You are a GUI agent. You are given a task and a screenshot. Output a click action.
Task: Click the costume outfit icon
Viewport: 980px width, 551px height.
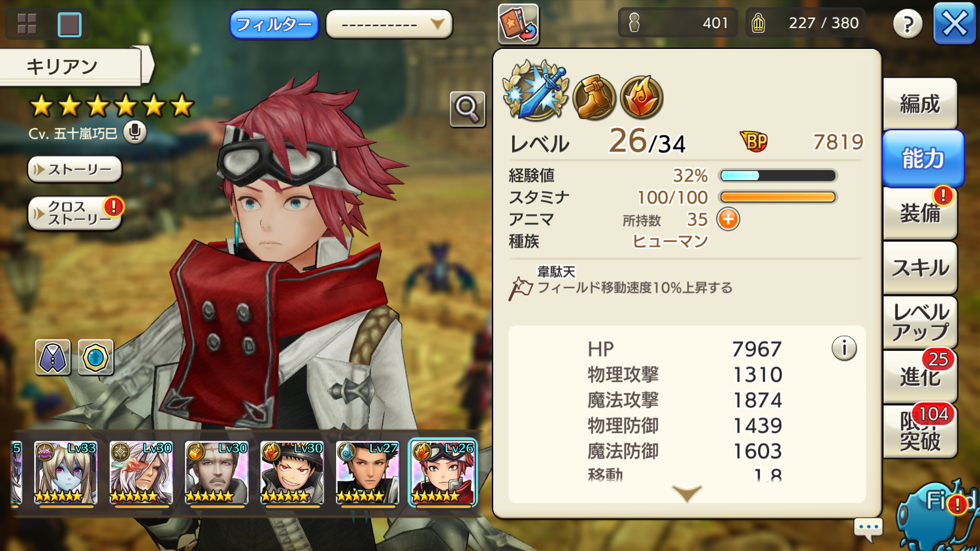point(53,357)
